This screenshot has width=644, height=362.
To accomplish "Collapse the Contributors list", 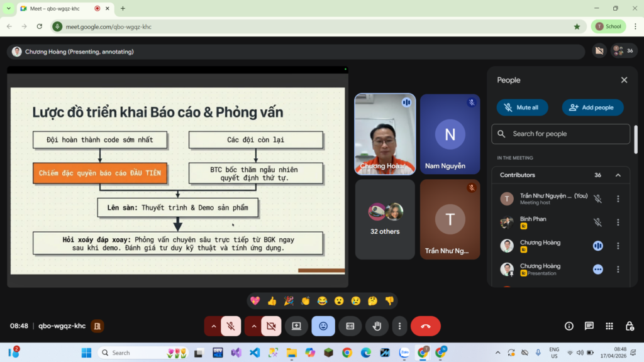I will [618, 175].
